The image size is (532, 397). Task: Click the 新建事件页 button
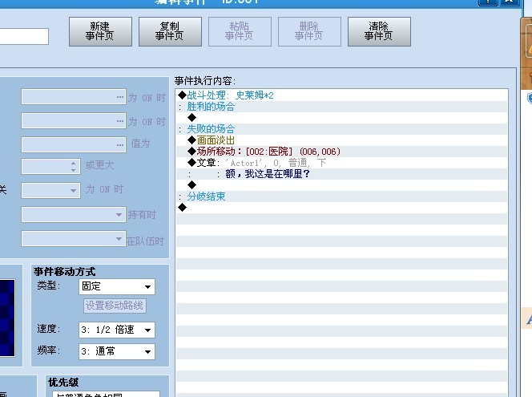pyautogui.click(x=100, y=31)
